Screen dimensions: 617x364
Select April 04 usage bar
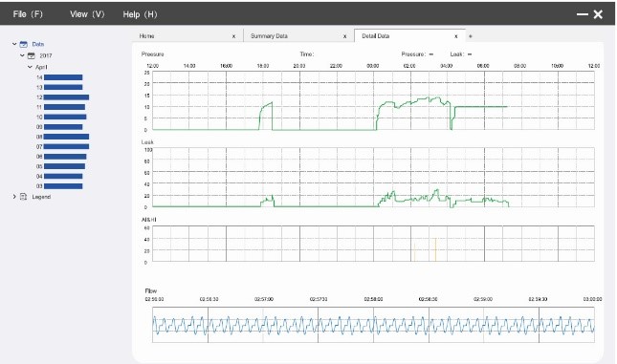[63, 176]
